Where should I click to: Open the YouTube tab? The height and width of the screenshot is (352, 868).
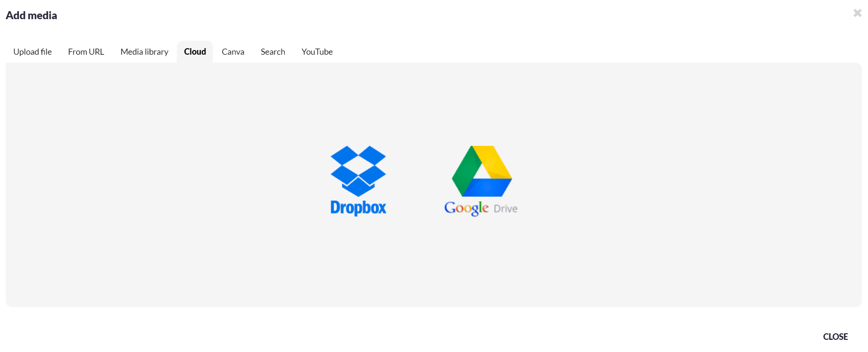317,52
